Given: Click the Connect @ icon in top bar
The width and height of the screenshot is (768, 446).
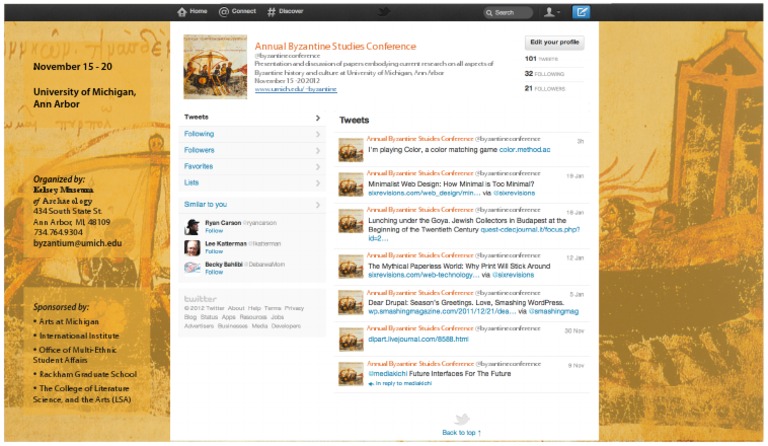Looking at the screenshot, I should tap(224, 12).
